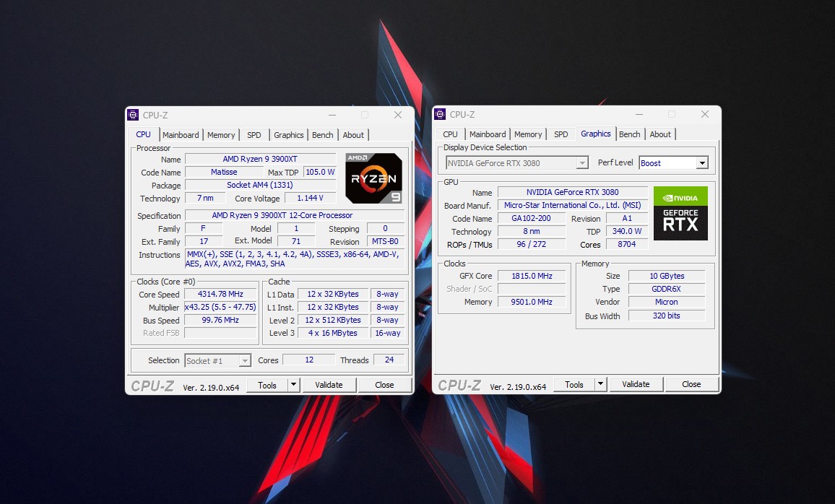Select the CPU tab in right CPU-Z window

(450, 134)
